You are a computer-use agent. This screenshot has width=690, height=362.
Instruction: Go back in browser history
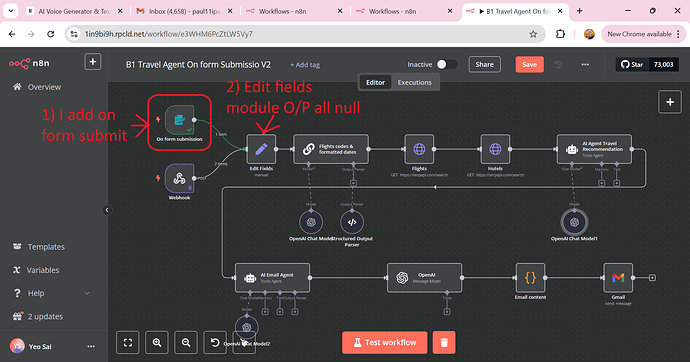[x=12, y=34]
